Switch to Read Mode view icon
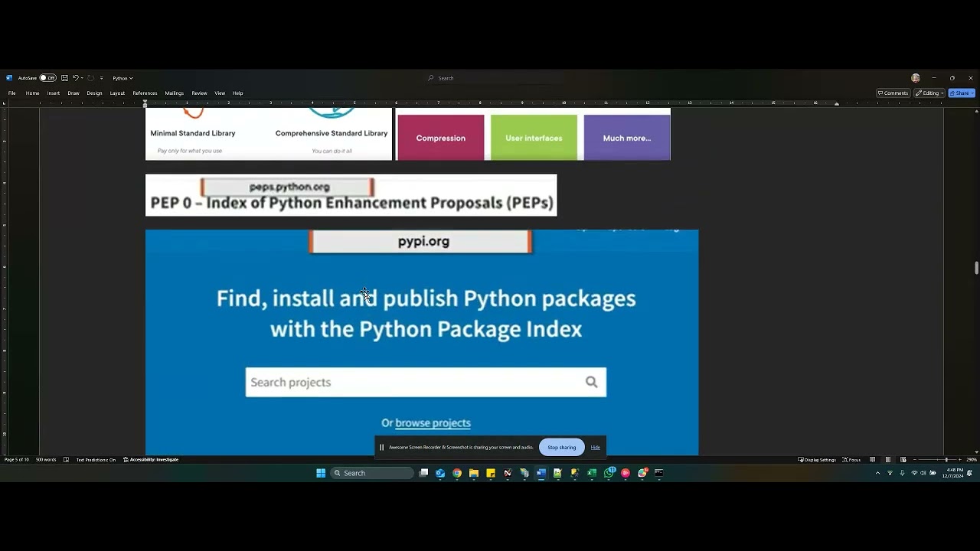The width and height of the screenshot is (980, 551). pyautogui.click(x=872, y=460)
